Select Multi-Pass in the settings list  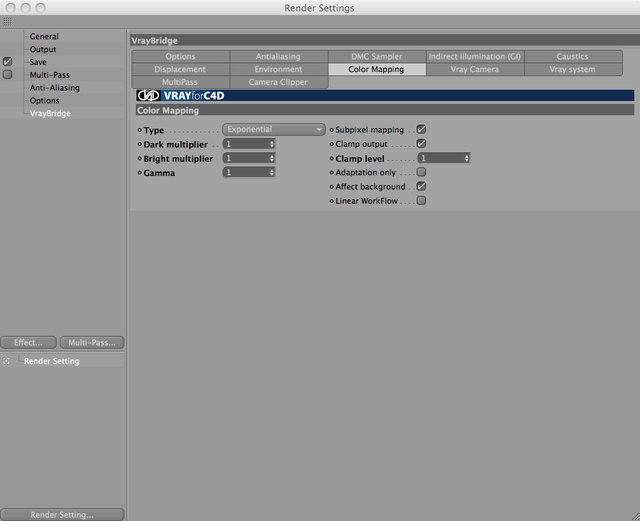click(50, 75)
